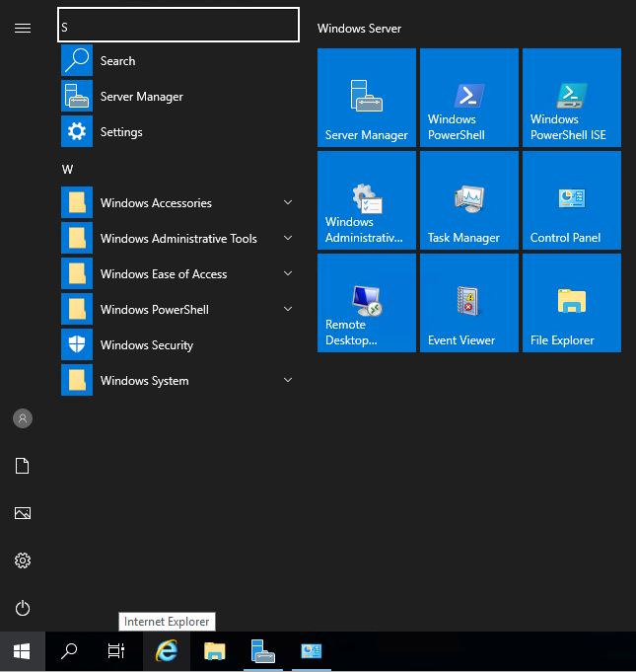
Task: Open the Windows PowerShell folder entry
Action: [178, 310]
